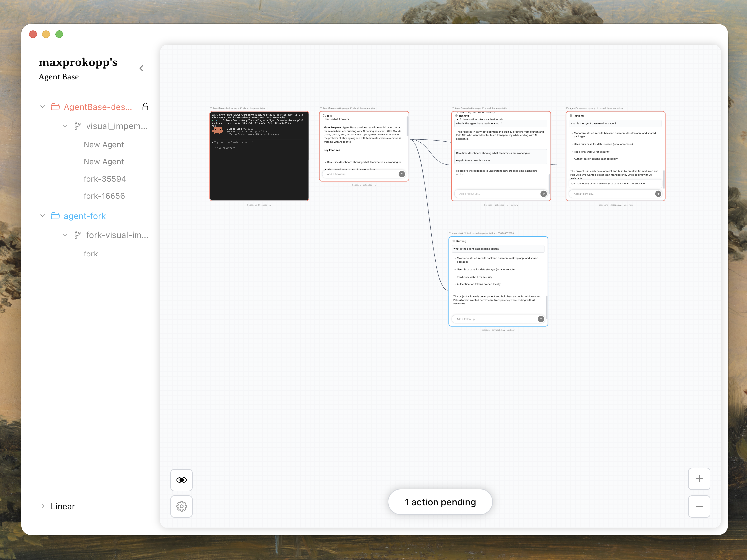Send follow-up in the Idle agent card
This screenshot has height=560, width=747.
[x=402, y=174]
